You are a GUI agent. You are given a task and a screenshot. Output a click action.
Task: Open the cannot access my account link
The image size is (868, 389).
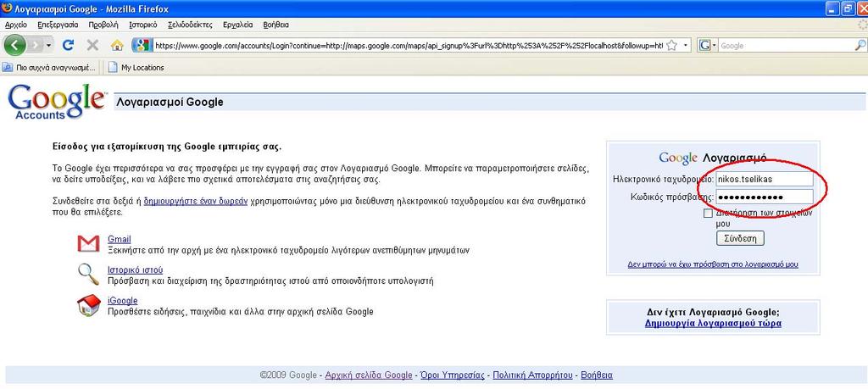[x=713, y=264]
